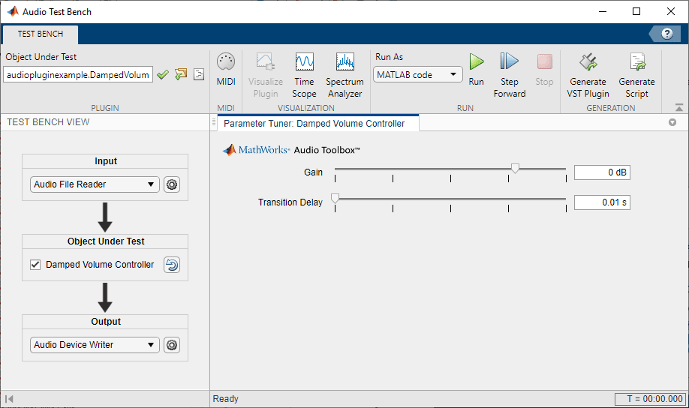Run the audio test bench

click(x=476, y=69)
